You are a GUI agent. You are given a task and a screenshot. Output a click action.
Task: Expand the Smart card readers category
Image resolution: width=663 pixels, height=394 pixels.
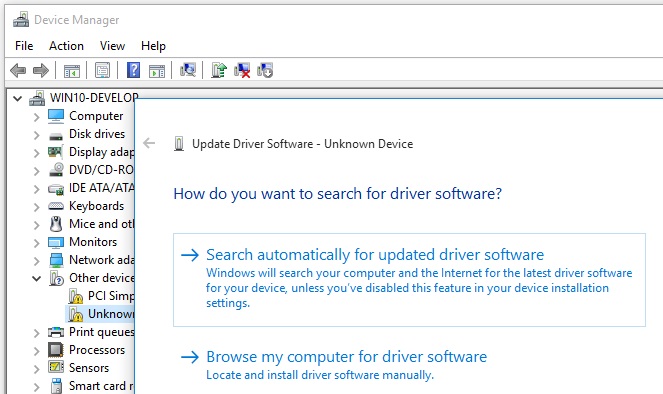(36, 387)
